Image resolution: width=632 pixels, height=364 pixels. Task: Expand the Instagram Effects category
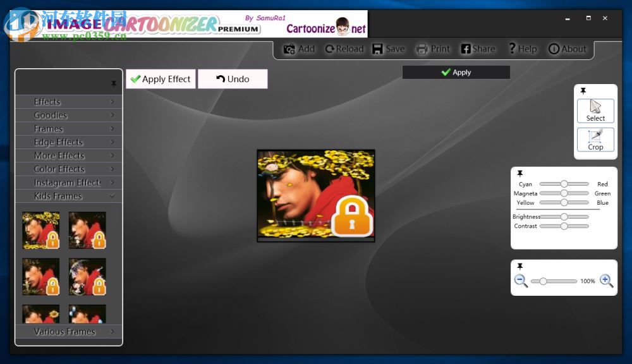click(x=68, y=182)
